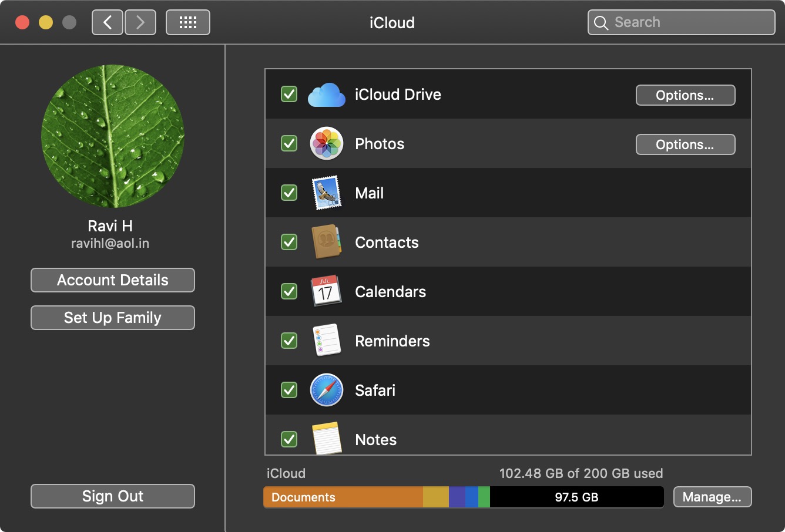Viewport: 785px width, 532px height.
Task: Open Account Details
Action: click(x=113, y=280)
